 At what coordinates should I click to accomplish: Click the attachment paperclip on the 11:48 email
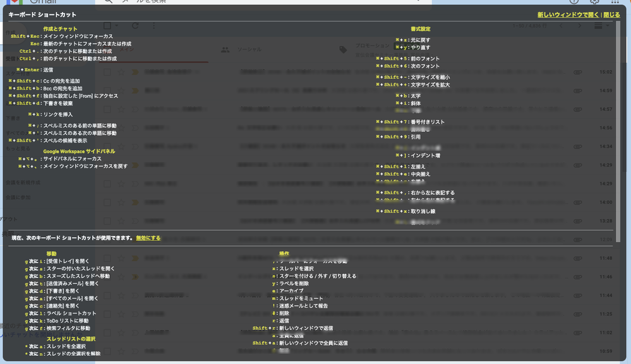tap(578, 258)
